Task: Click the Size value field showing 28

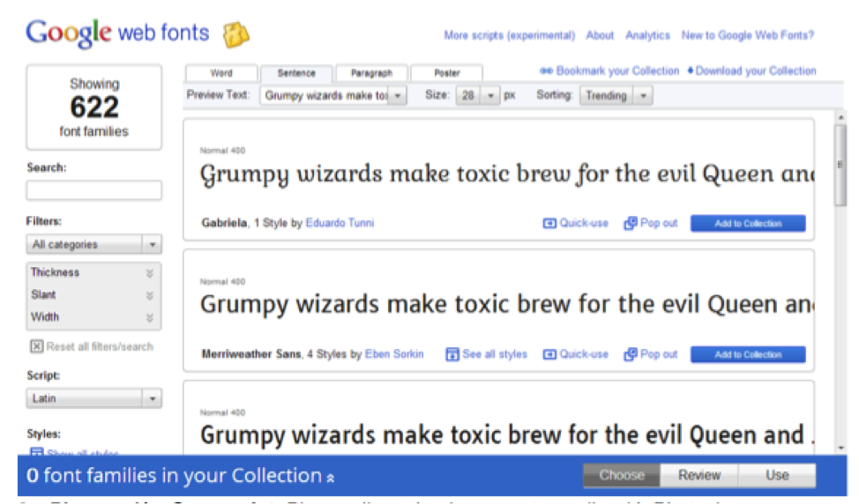Action: point(469,96)
